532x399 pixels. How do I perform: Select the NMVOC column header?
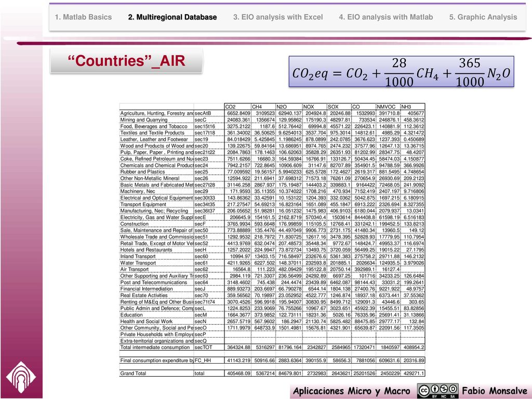[x=389, y=107]
